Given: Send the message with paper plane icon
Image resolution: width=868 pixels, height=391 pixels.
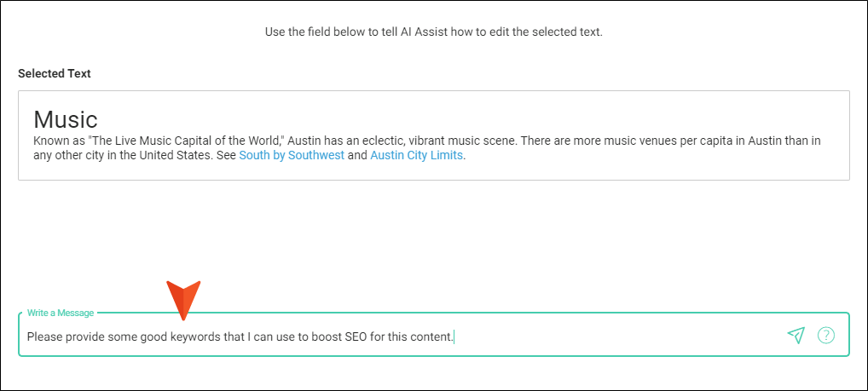Looking at the screenshot, I should (x=796, y=335).
